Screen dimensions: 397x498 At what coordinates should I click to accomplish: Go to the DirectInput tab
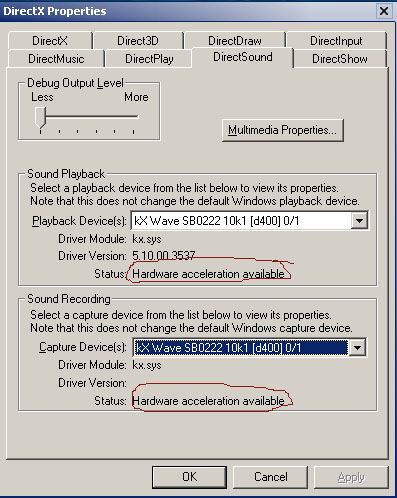[x=336, y=41]
